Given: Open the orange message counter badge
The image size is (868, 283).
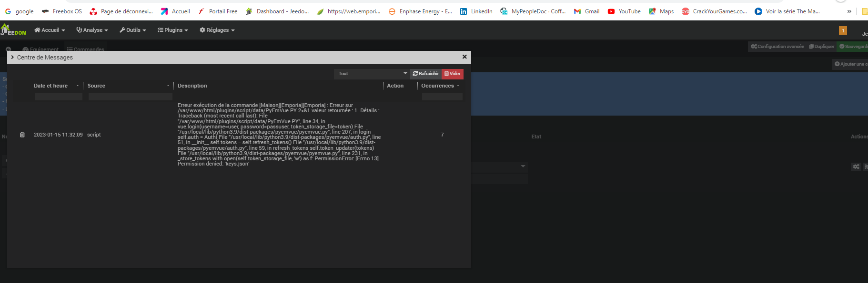Looking at the screenshot, I should pos(842,30).
